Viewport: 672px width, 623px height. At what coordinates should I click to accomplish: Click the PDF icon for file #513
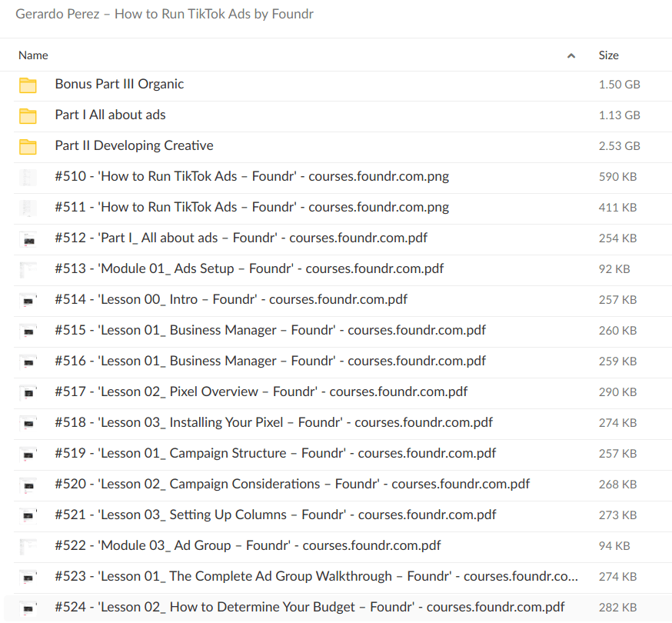(28, 270)
